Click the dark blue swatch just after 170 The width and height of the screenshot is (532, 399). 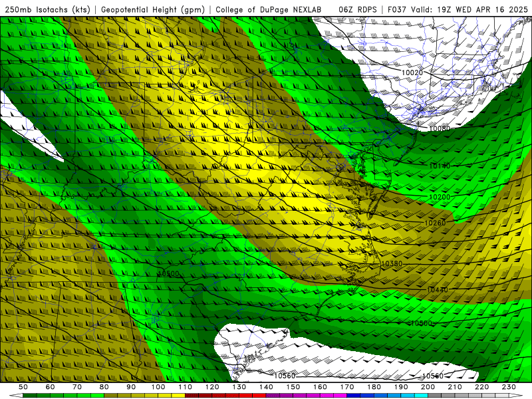point(354,396)
